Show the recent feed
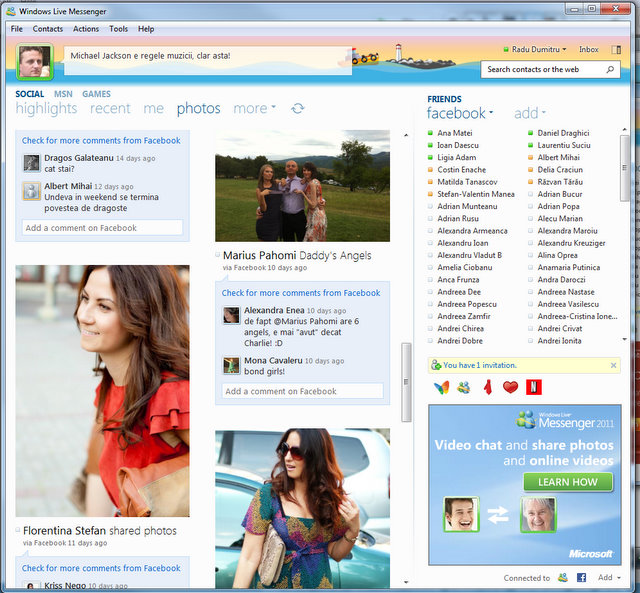640x593 pixels. 110,109
